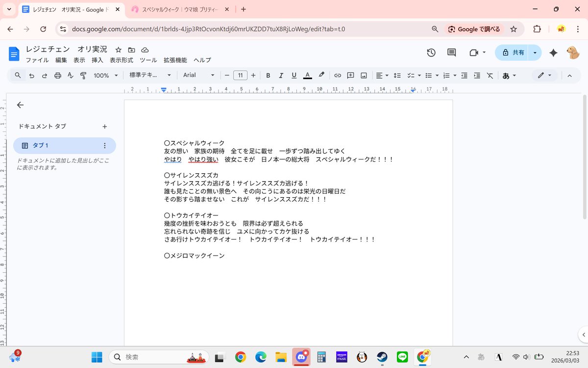This screenshot has height=368, width=588.
Task: Toggle bold formatting
Action: point(268,76)
